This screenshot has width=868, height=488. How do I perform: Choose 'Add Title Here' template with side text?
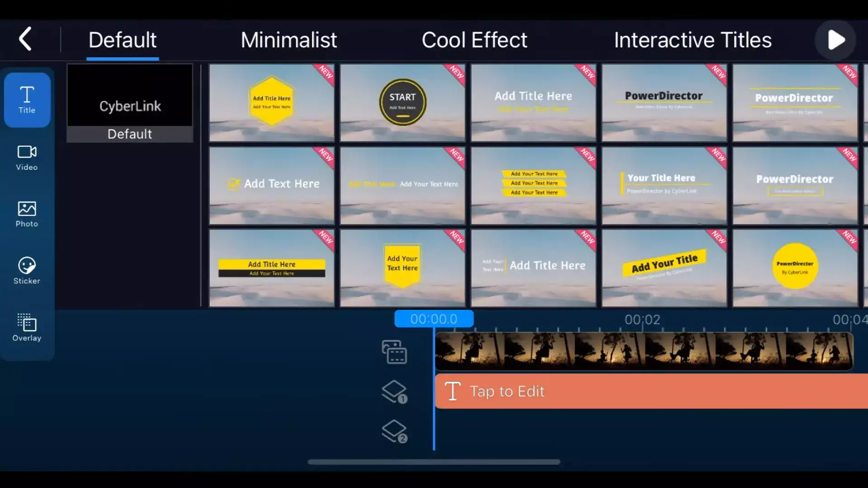point(533,268)
